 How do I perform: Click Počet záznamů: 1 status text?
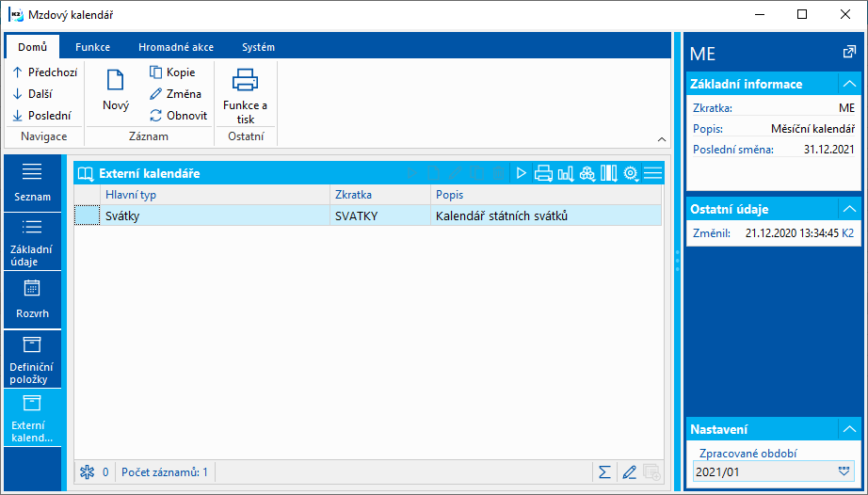click(x=165, y=472)
